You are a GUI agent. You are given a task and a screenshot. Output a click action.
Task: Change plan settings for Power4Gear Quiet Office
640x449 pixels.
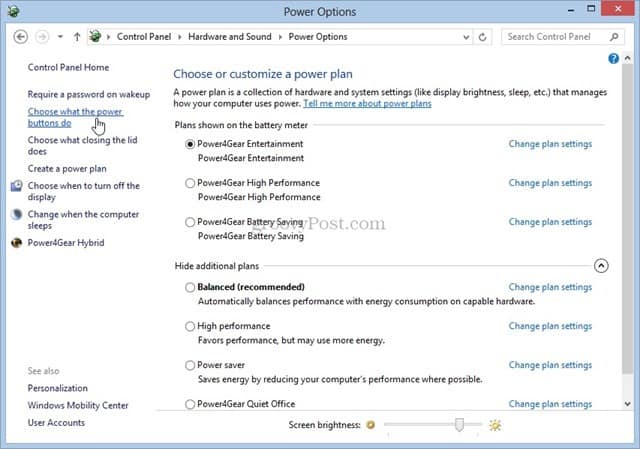click(550, 404)
